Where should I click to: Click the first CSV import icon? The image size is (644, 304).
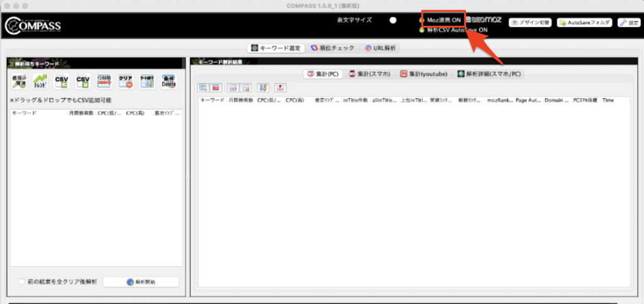pyautogui.click(x=62, y=81)
